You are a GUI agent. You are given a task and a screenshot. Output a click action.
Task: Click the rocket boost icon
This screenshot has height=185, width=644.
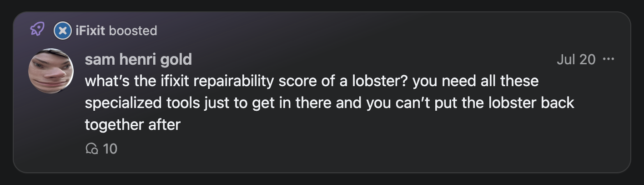point(37,30)
